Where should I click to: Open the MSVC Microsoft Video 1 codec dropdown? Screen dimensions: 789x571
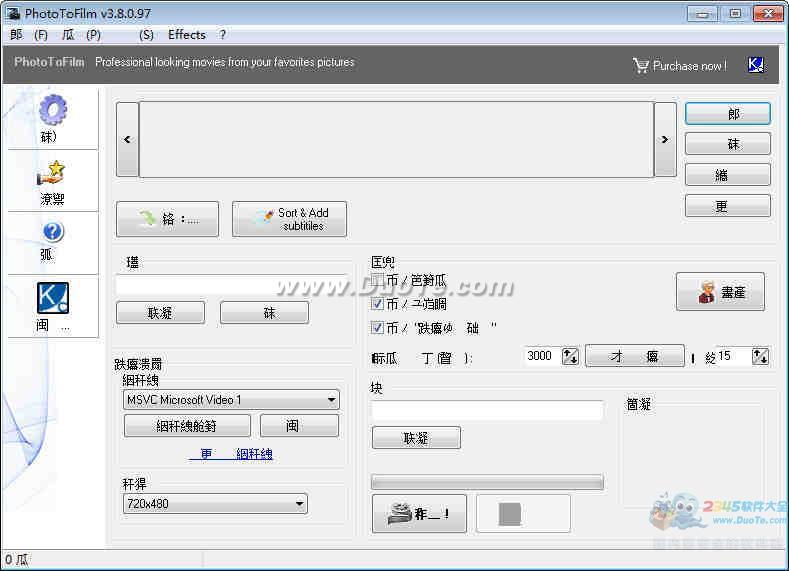point(231,400)
